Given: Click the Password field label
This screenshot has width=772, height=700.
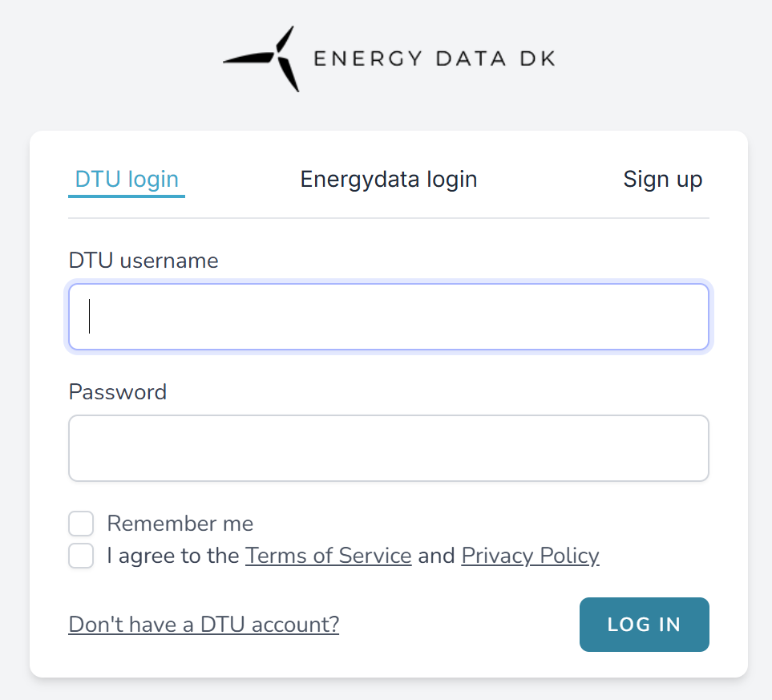Looking at the screenshot, I should tap(118, 392).
